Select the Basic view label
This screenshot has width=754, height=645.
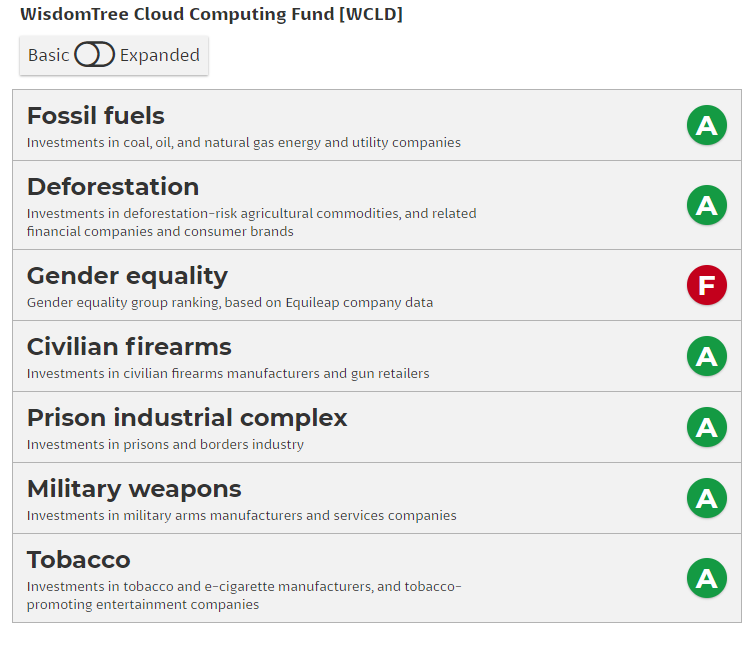pyautogui.click(x=48, y=55)
